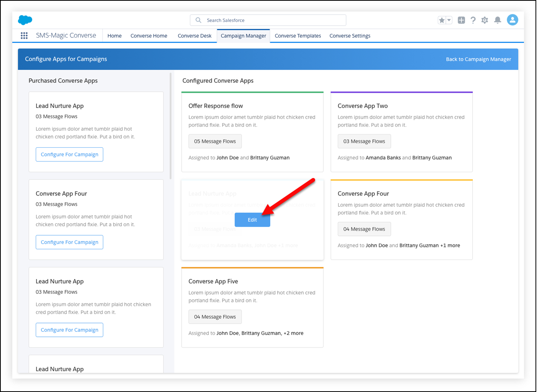Click the Purchased Converse Apps heading
The height and width of the screenshot is (392, 537).
pyautogui.click(x=63, y=81)
